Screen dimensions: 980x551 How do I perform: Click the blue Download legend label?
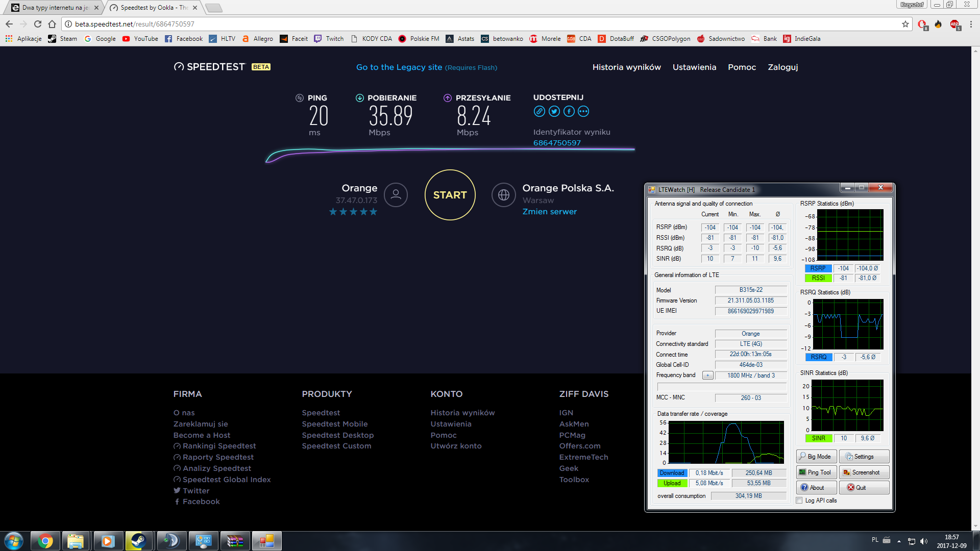pyautogui.click(x=672, y=473)
